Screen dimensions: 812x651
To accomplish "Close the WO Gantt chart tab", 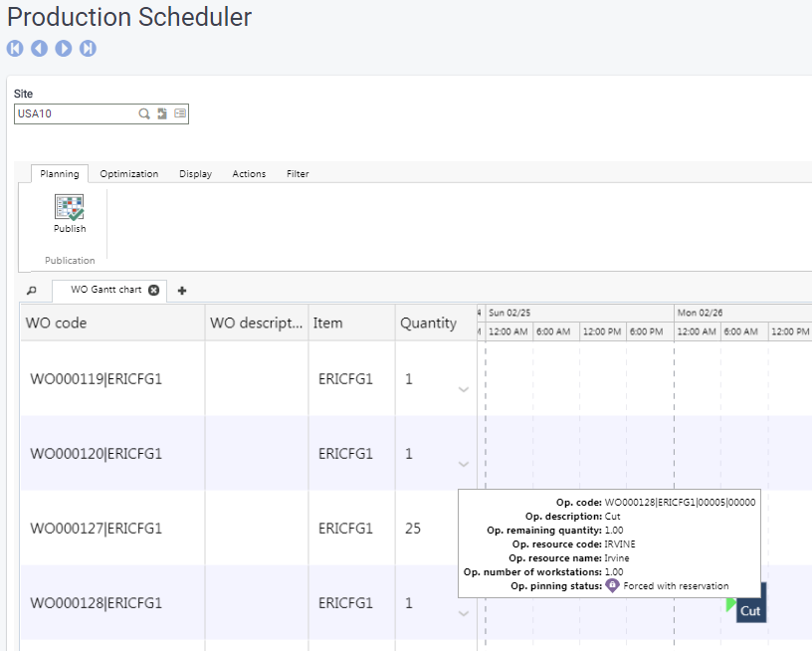I will pos(153,290).
